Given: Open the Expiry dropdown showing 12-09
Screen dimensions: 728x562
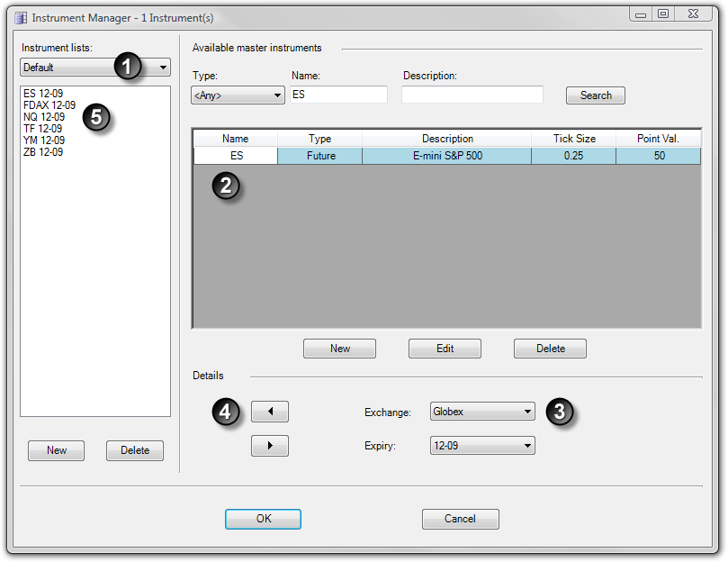Looking at the screenshot, I should tap(482, 445).
